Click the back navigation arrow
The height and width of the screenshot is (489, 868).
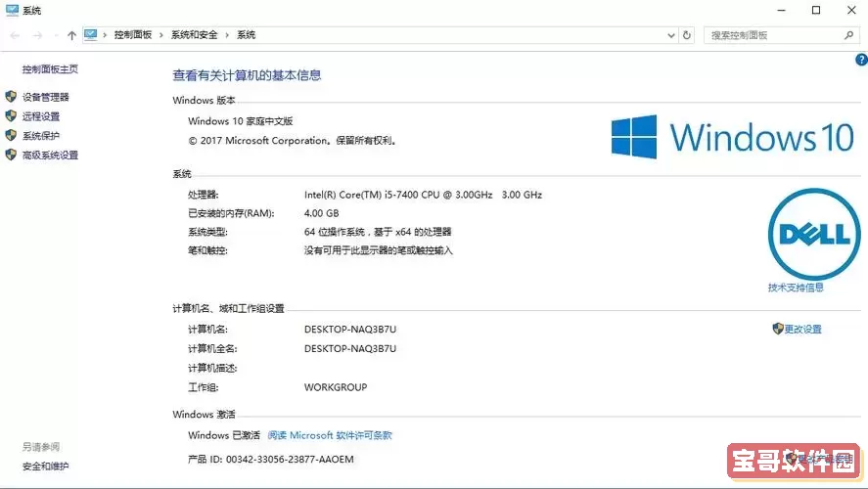point(15,35)
